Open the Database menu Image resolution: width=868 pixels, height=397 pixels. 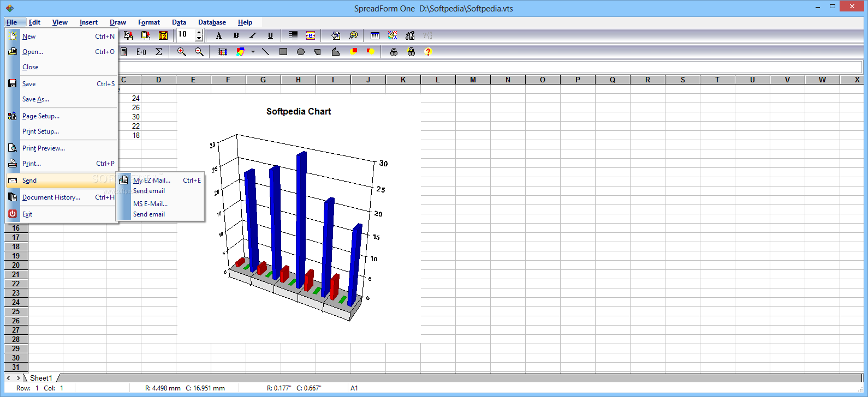(212, 22)
